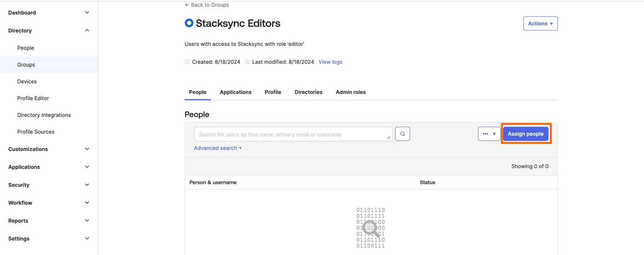The width and height of the screenshot is (644, 255).
Task: Open Directory Integrations in the sidebar
Action: click(x=44, y=115)
